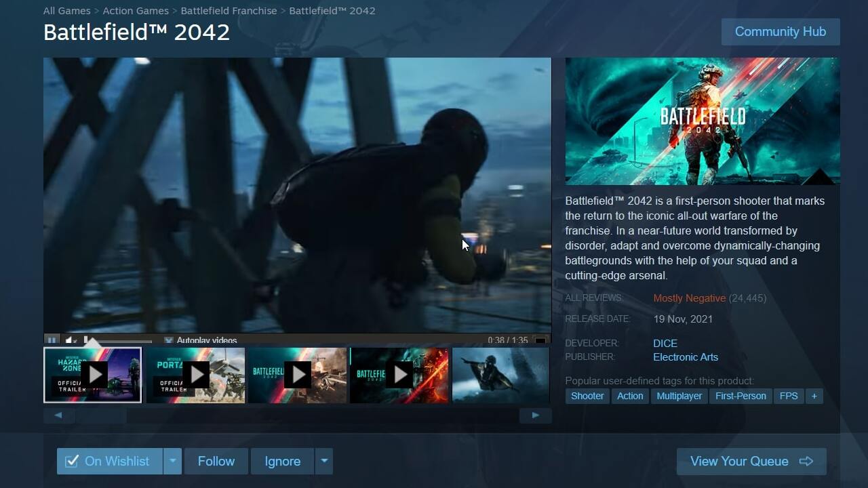Ignore this game
Viewport: 868px width, 488px height.
click(x=282, y=461)
